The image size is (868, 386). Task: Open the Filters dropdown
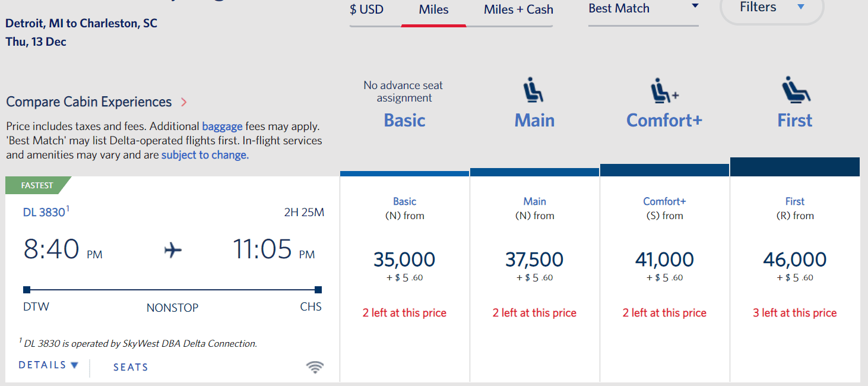771,8
